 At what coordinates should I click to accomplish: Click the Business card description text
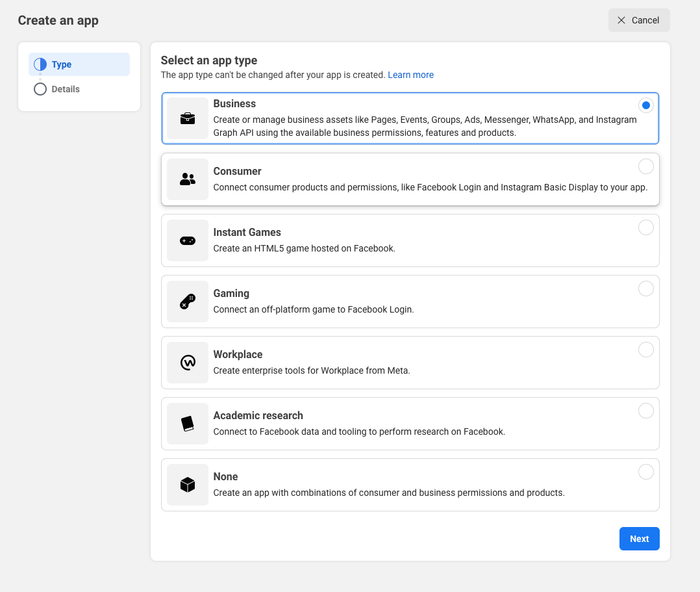425,127
